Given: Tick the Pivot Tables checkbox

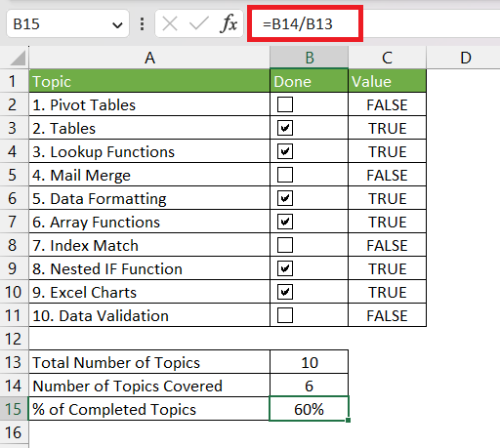Looking at the screenshot, I should click(285, 104).
